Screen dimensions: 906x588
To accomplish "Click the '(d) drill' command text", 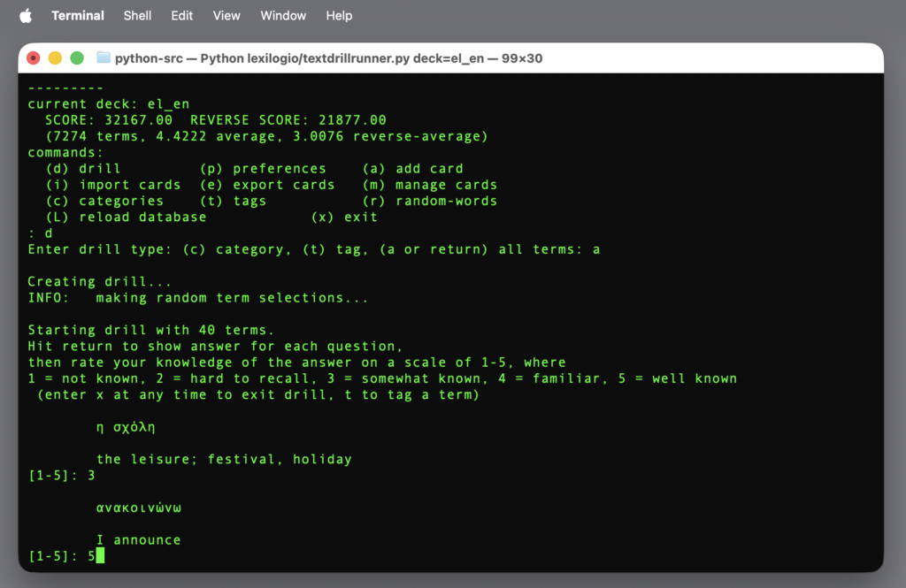I will click(83, 169).
